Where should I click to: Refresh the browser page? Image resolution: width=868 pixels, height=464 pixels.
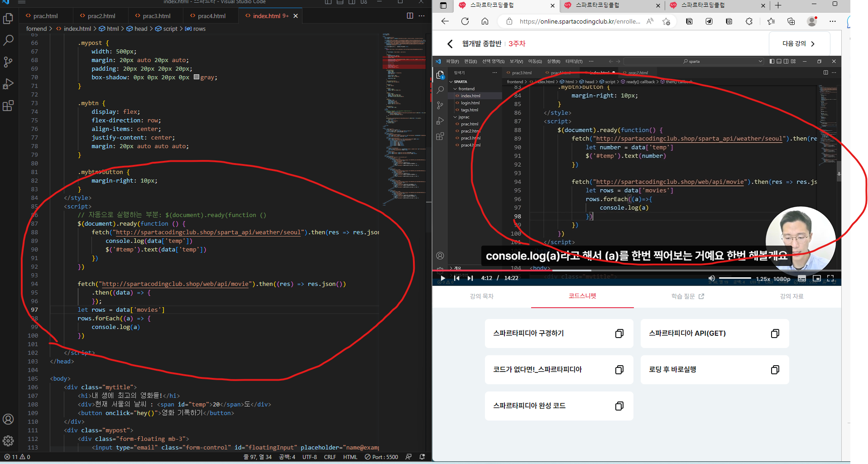465,21
